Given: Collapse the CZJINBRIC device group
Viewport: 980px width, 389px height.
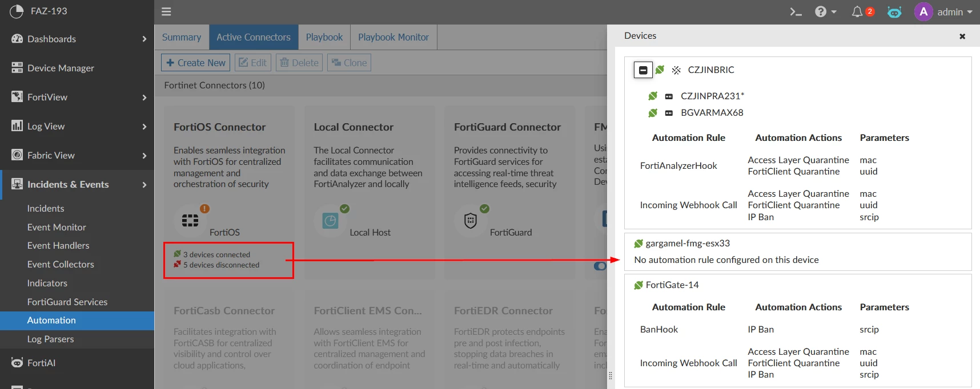Looking at the screenshot, I should tap(643, 70).
